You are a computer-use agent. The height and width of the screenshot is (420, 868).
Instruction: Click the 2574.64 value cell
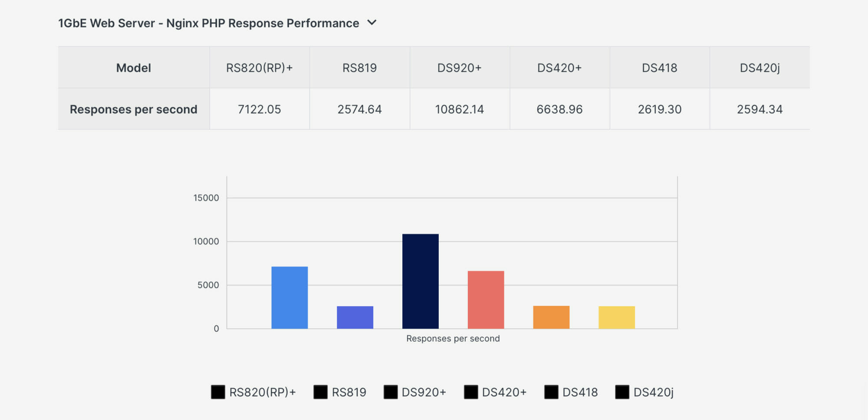(x=360, y=109)
